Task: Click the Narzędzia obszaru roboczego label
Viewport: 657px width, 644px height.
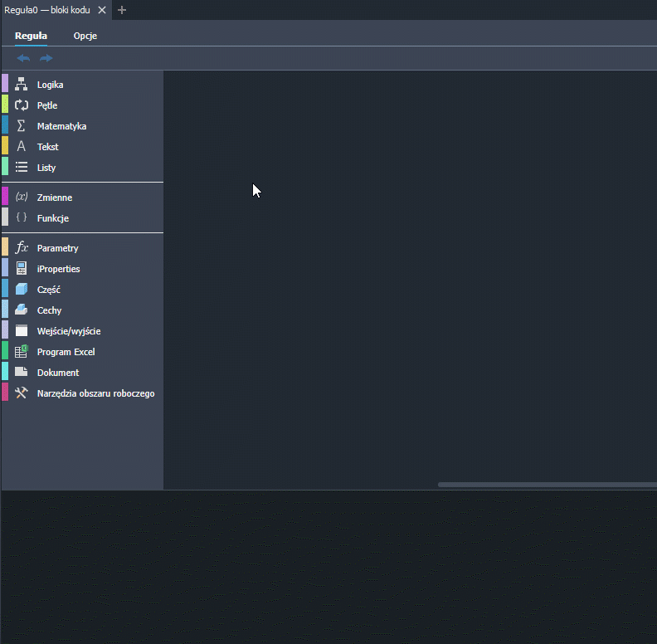Action: 95,393
